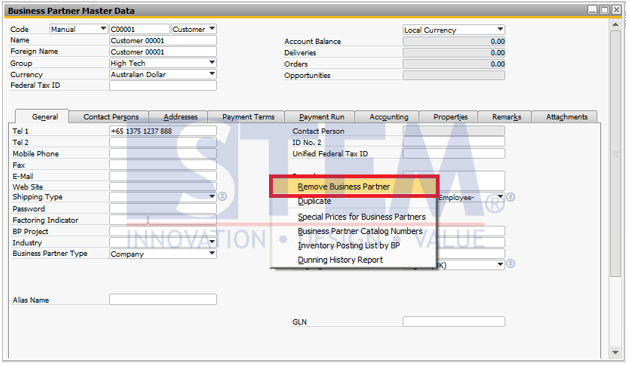Expand the Currency Australian Dollar dropdown
Viewport: 628px width, 366px height.
[212, 74]
